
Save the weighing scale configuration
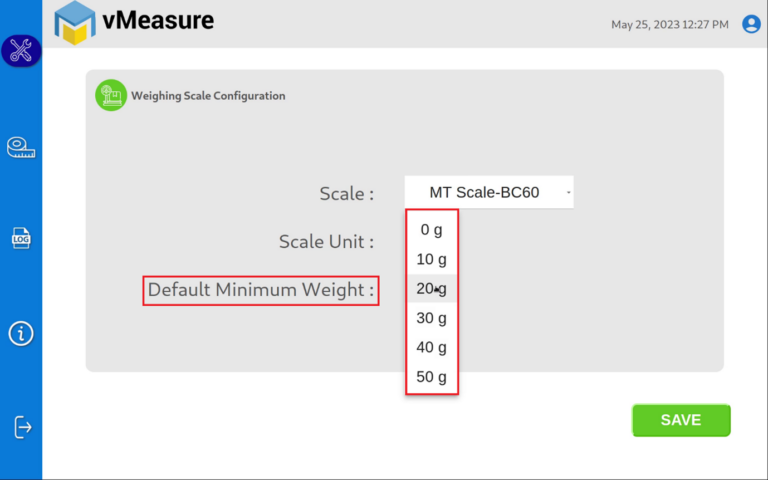[x=681, y=420]
